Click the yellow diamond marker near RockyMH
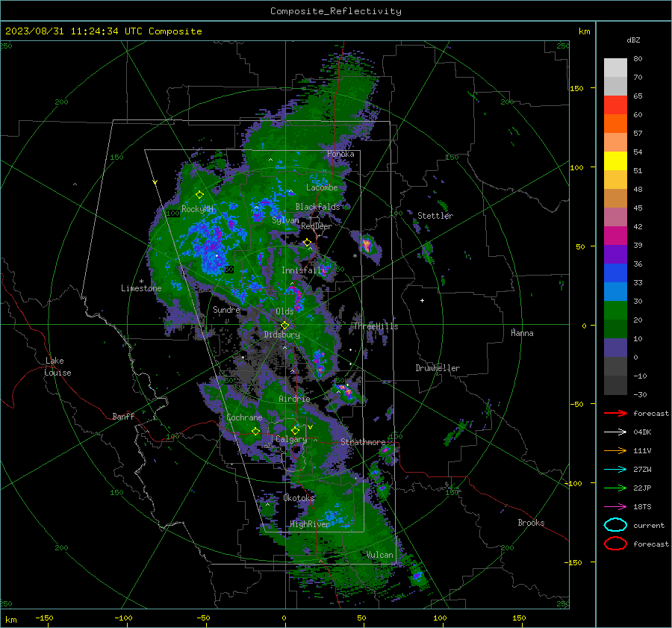Image resolution: width=672 pixels, height=628 pixels. click(x=199, y=195)
